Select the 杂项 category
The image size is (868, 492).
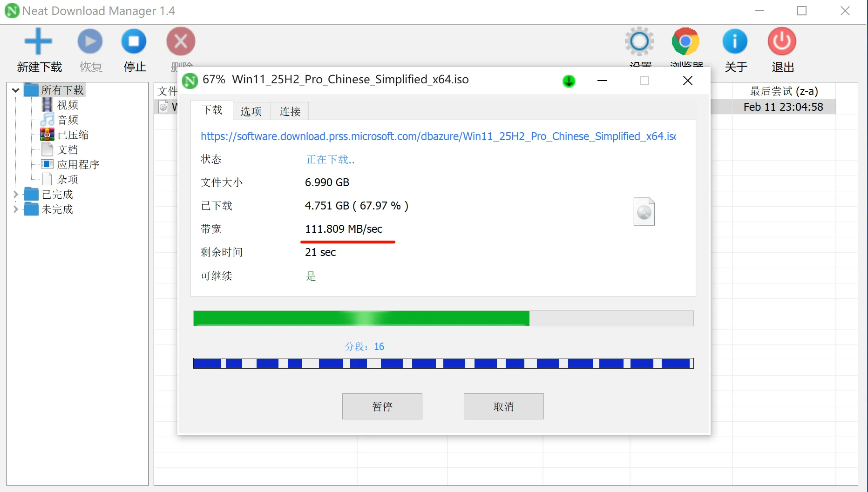(47, 179)
